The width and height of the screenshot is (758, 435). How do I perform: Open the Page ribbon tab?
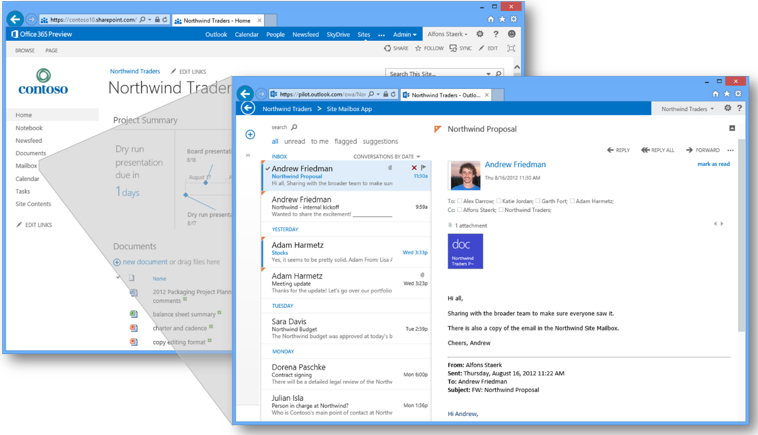pos(51,50)
